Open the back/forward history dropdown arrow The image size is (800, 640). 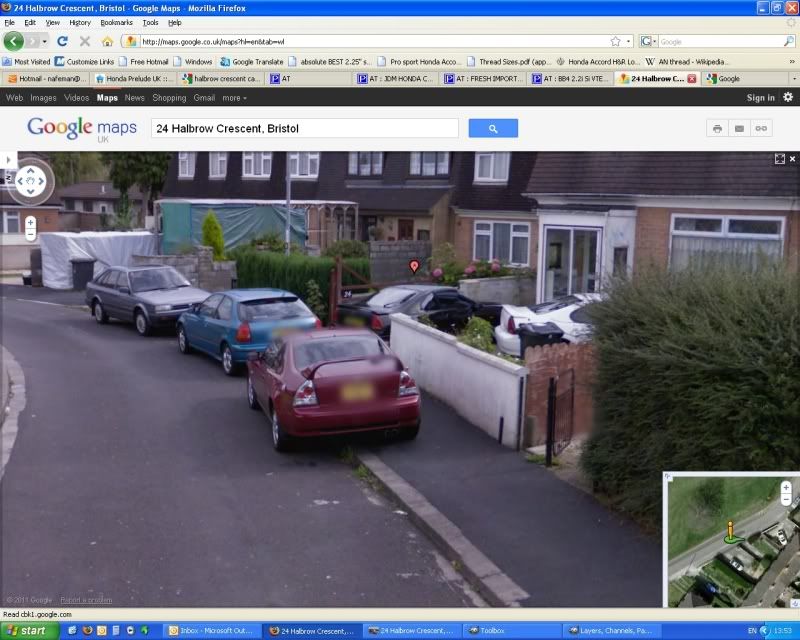pyautogui.click(x=44, y=42)
